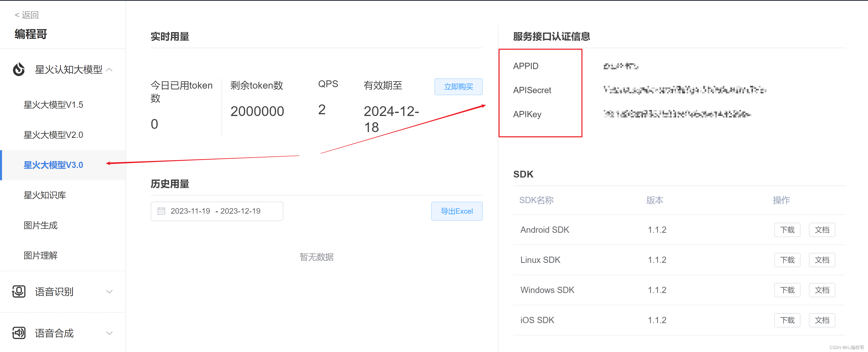Click the expiry date 2024-12-18
Image resolution: width=868 pixels, height=352 pixels.
point(391,119)
